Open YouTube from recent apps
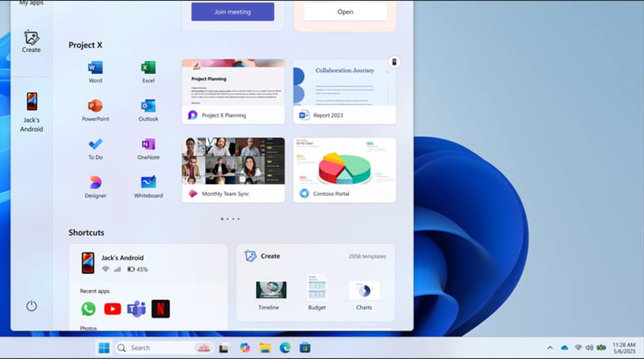The image size is (644, 359). (113, 309)
